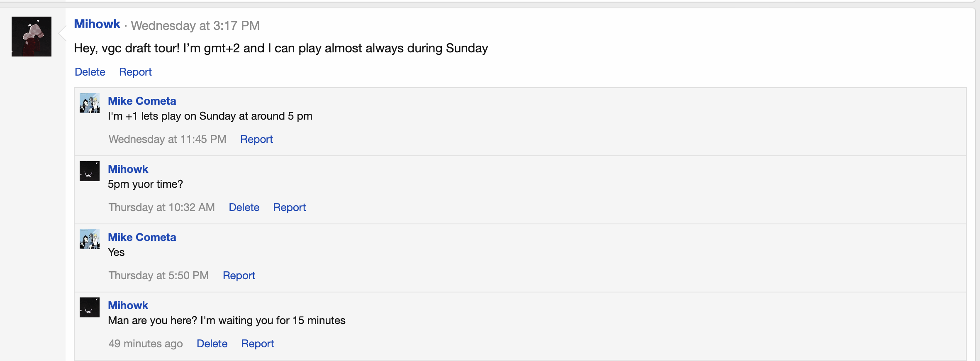This screenshot has height=361, width=980.
Task: Click Mike Cometa's avatar on first comment
Action: (x=90, y=103)
